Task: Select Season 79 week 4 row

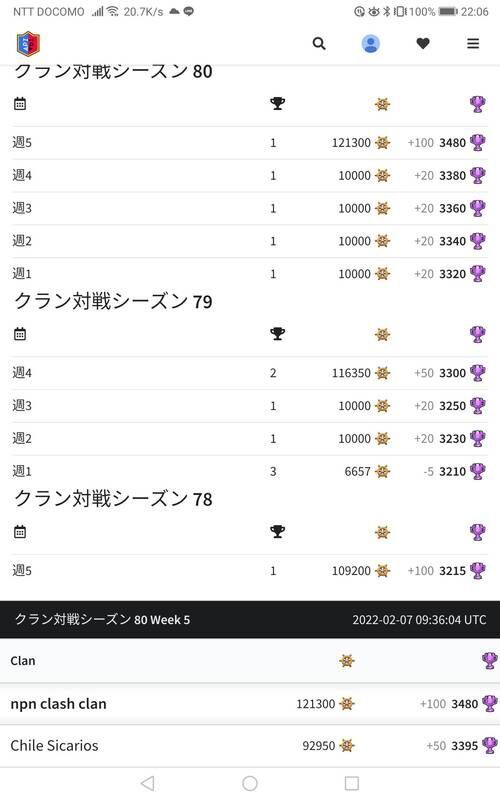Action: pos(249,373)
